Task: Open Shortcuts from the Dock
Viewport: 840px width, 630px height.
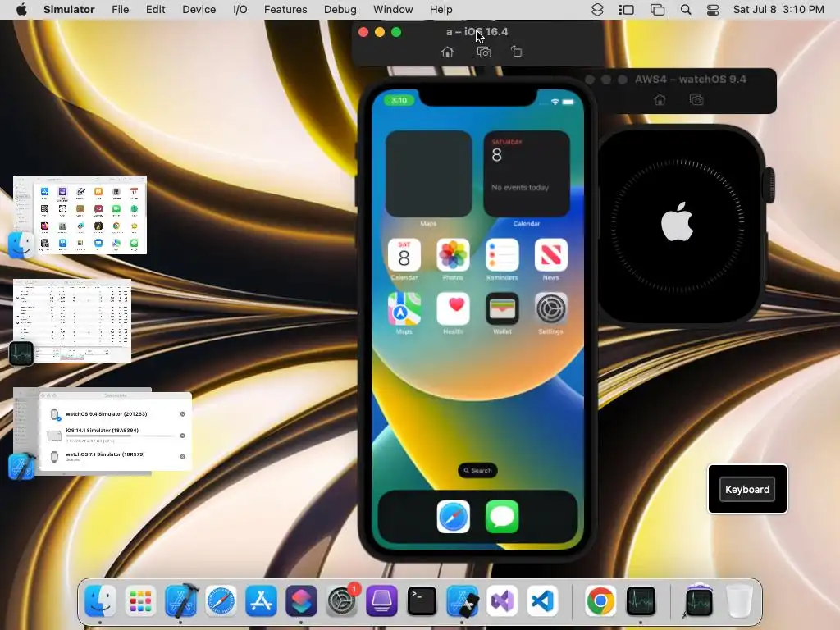Action: 301,600
